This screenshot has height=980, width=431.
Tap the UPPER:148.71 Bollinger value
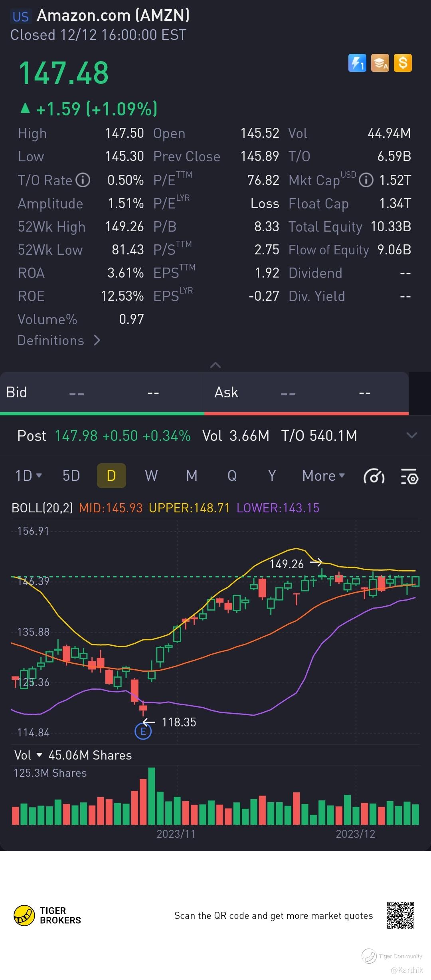point(189,508)
